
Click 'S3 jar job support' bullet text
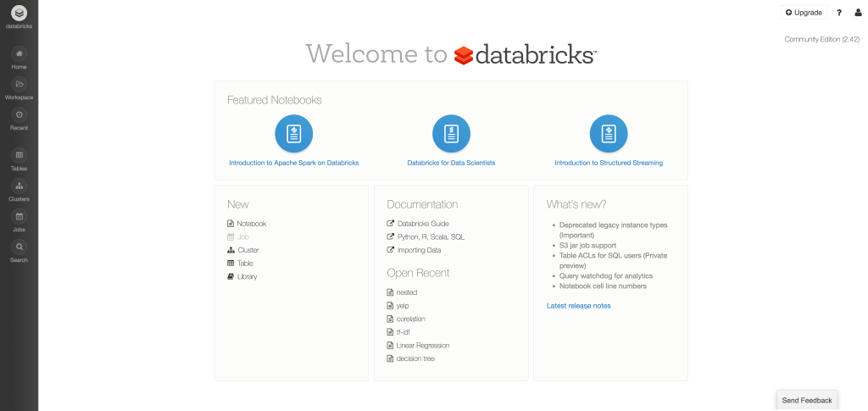pyautogui.click(x=588, y=245)
